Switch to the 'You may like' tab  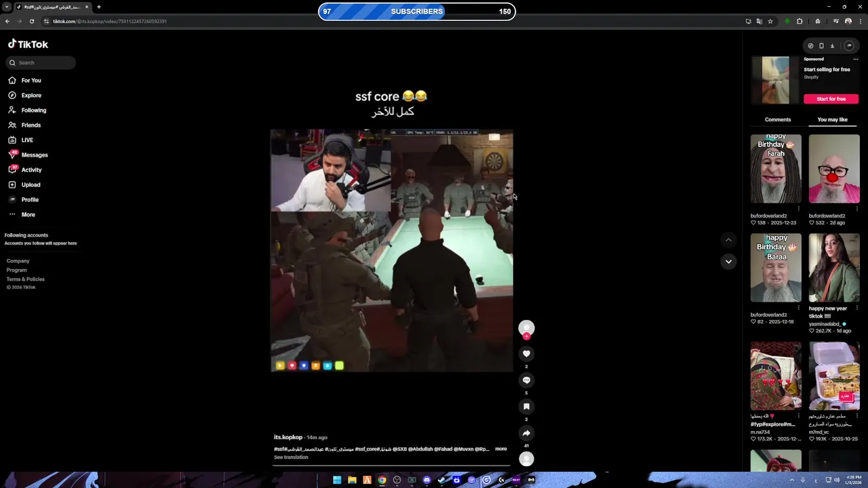(x=832, y=119)
